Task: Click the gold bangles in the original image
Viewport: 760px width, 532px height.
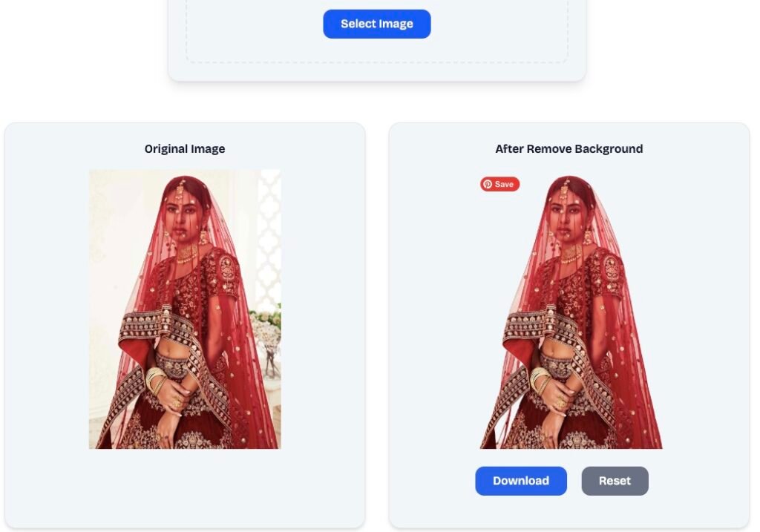Action: [155, 378]
